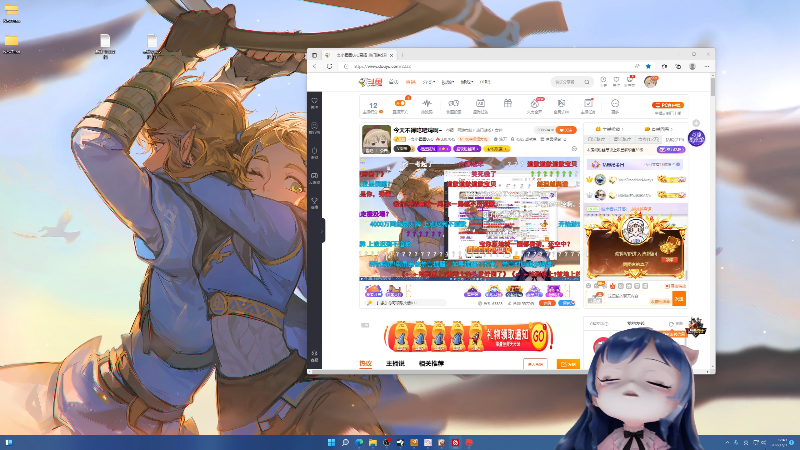Open the browser three-dot settings menu

(707, 66)
